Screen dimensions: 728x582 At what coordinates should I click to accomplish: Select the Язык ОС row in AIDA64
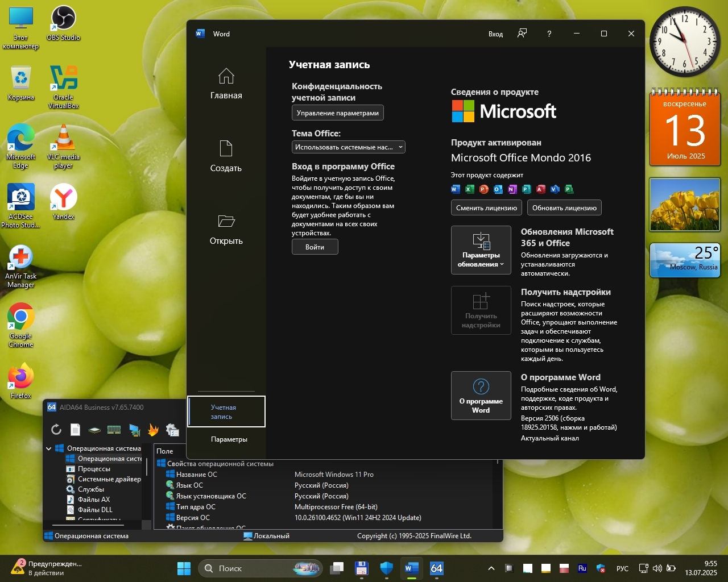(x=324, y=485)
